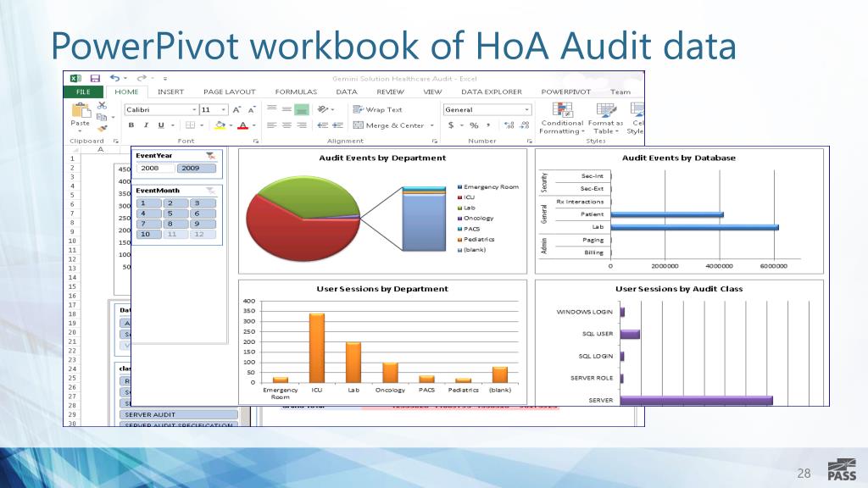Viewport: 868px width, 488px height.
Task: Select the Format Painter brush
Action: pos(102,129)
